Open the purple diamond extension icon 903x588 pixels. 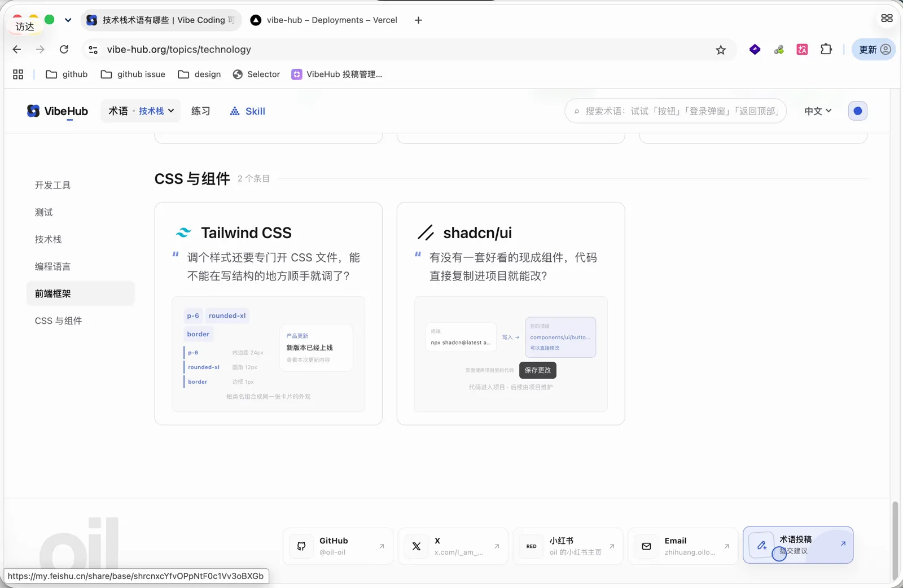(755, 50)
